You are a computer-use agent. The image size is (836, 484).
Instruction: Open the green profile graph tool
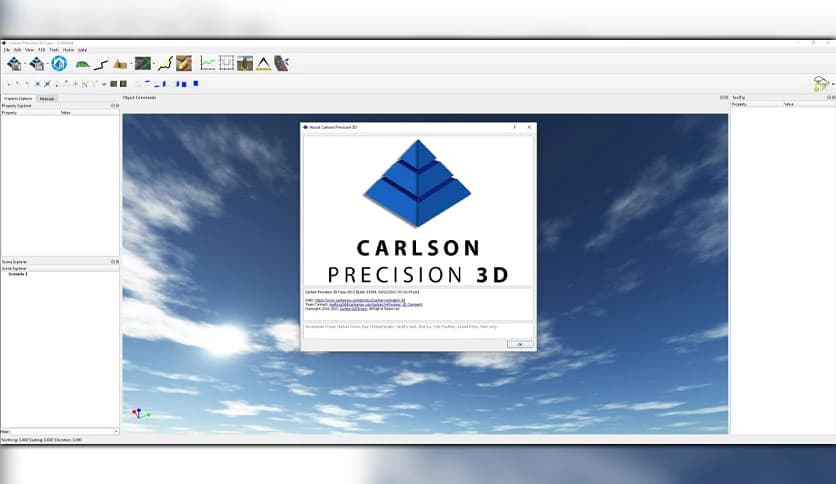point(208,63)
